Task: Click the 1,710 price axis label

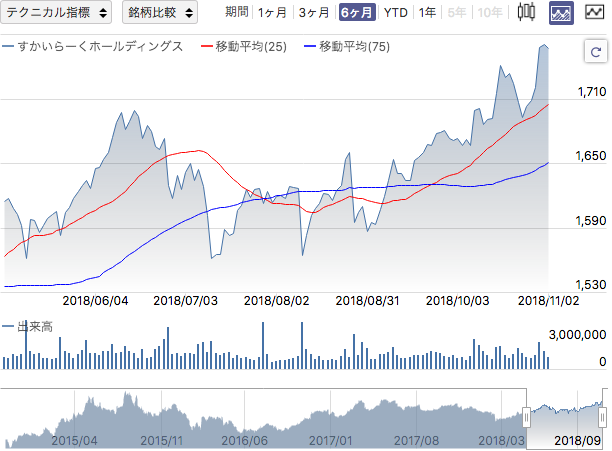Action: [x=592, y=92]
